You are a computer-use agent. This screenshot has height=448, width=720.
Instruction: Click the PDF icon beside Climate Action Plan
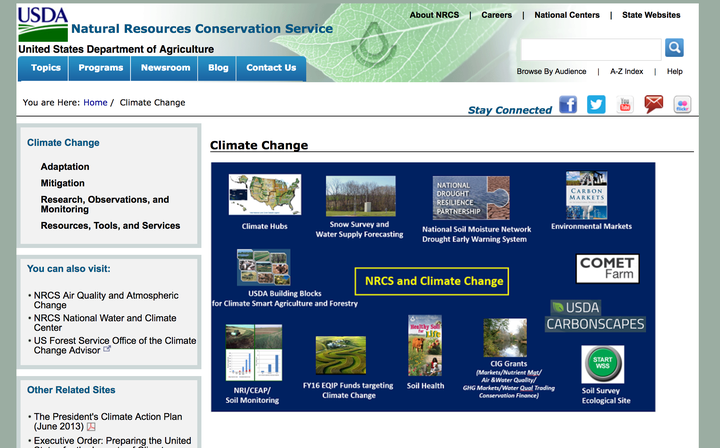91,426
